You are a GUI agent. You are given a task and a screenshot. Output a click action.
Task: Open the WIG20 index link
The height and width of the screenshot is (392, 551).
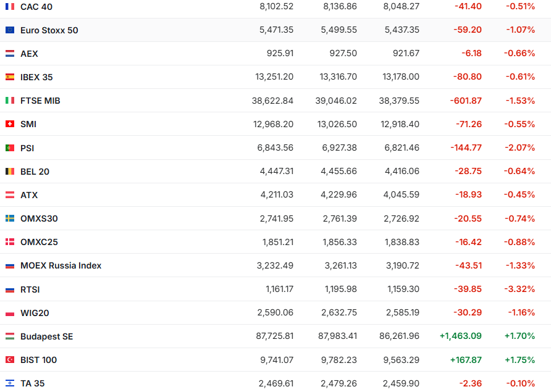click(35, 313)
